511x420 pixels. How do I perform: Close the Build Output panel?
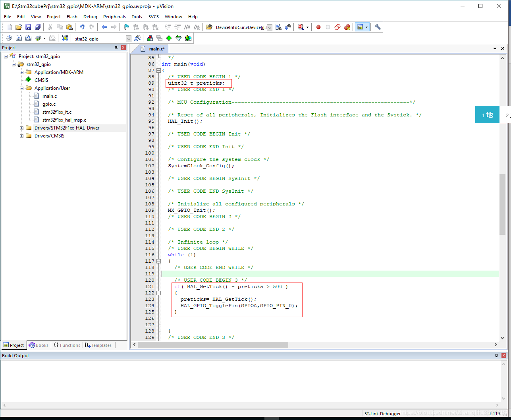point(504,356)
